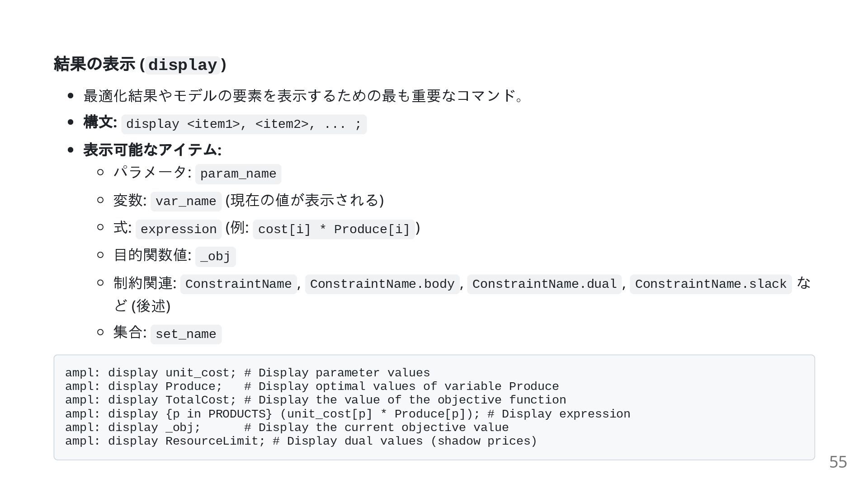The image size is (868, 488).
Task: Click the 表示可能なアイテム bold heading
Action: point(152,150)
